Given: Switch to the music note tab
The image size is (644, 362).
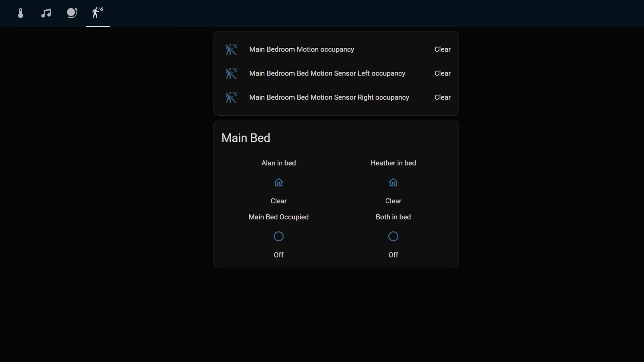Looking at the screenshot, I should tap(46, 13).
